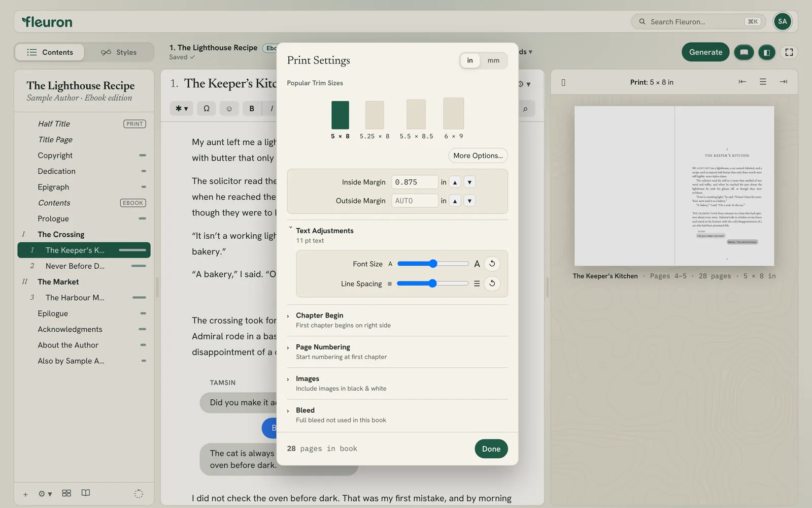Click the Generate button
The image size is (812, 508).
[705, 52]
